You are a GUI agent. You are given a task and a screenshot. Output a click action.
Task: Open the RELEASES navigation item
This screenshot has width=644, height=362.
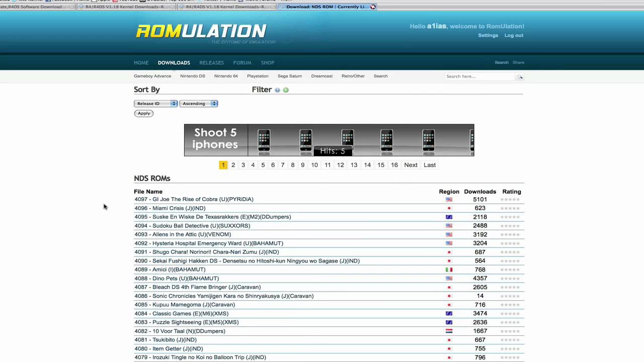pos(211,63)
